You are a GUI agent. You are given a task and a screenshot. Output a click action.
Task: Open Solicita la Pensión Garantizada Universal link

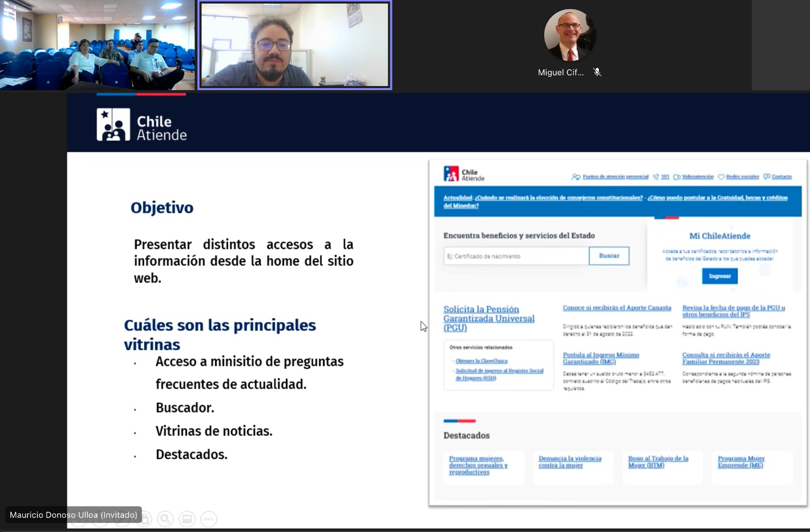(489, 318)
